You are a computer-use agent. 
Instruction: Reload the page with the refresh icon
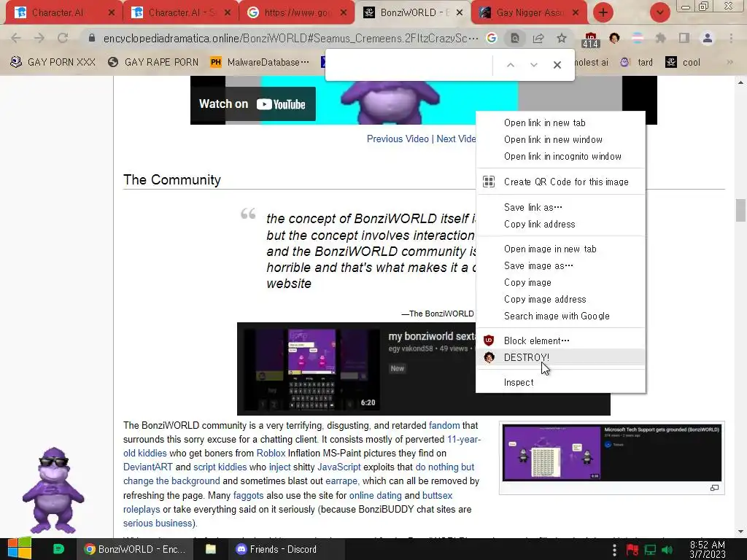coord(63,38)
